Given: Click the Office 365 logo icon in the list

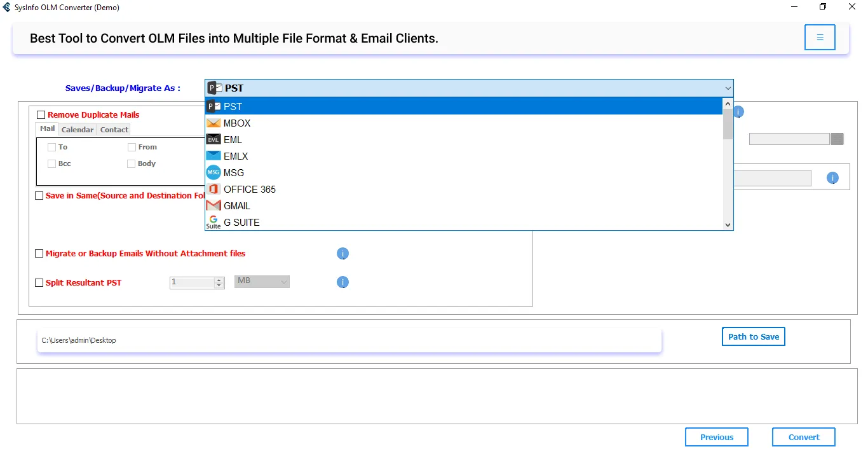Looking at the screenshot, I should [214, 189].
